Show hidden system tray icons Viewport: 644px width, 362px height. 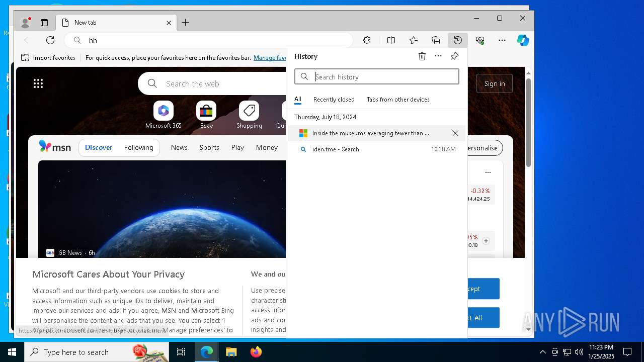click(x=542, y=352)
